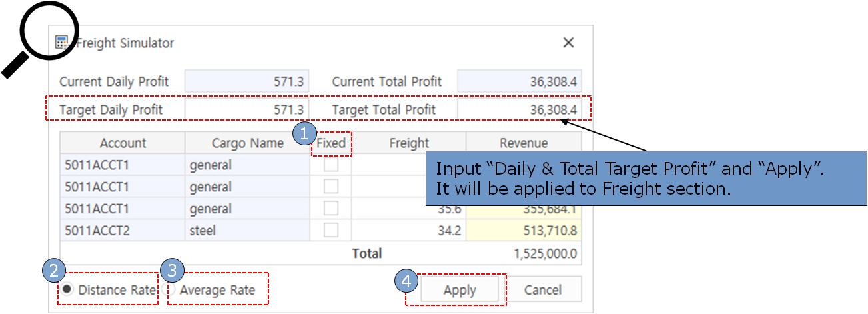Click the Current Total Profit value field
Image resolution: width=868 pixels, height=314 pixels.
point(520,82)
